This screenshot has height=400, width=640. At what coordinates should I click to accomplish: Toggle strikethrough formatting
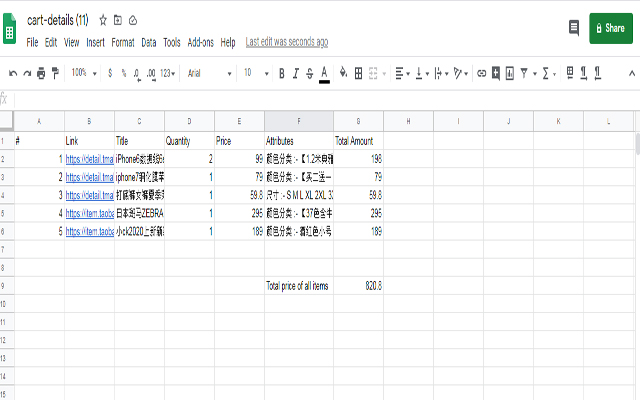tap(310, 73)
